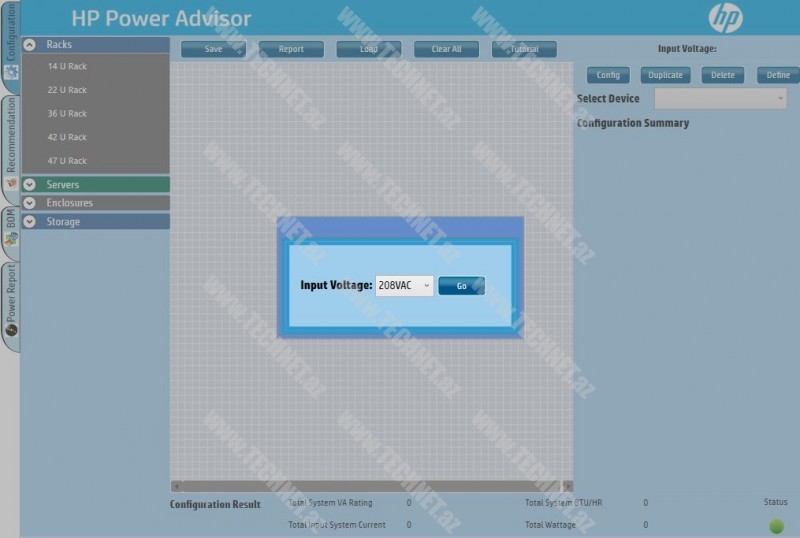Click the HP logo

pyautogui.click(x=725, y=18)
